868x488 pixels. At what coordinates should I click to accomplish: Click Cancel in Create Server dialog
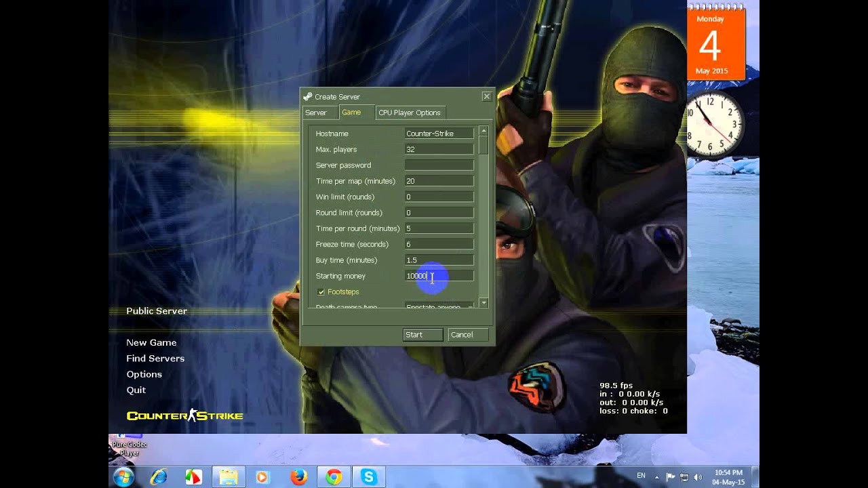point(468,335)
